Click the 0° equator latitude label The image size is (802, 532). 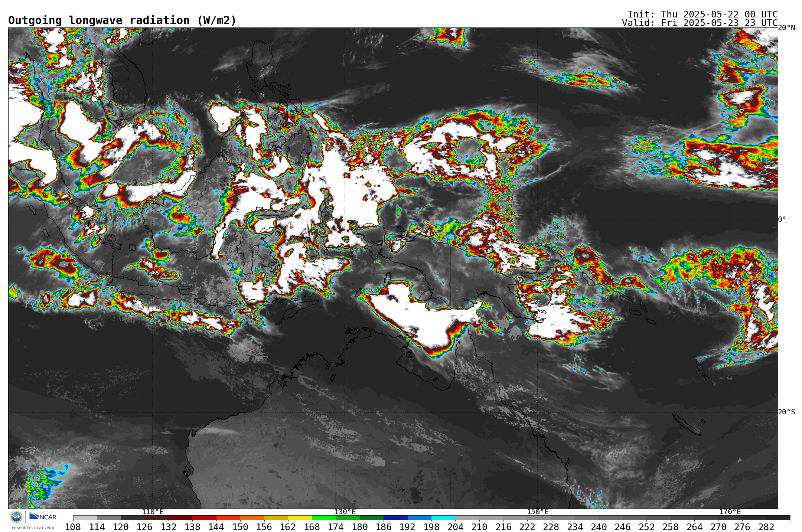click(x=782, y=219)
